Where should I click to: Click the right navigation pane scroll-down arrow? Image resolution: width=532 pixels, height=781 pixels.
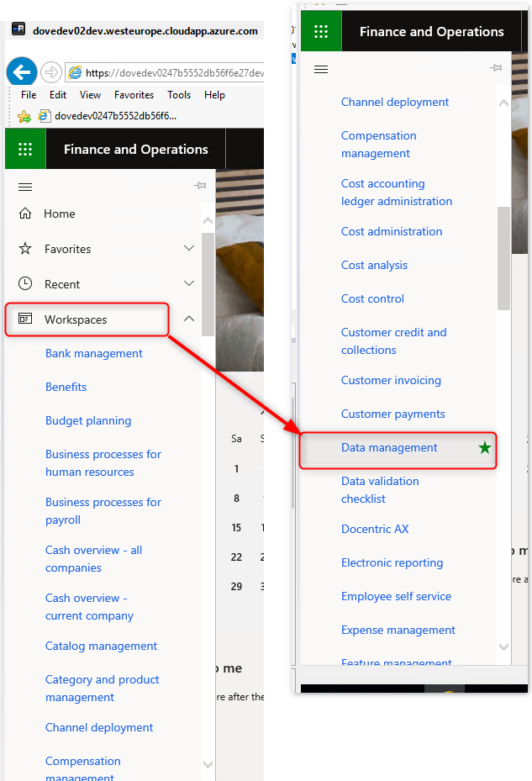(x=503, y=647)
